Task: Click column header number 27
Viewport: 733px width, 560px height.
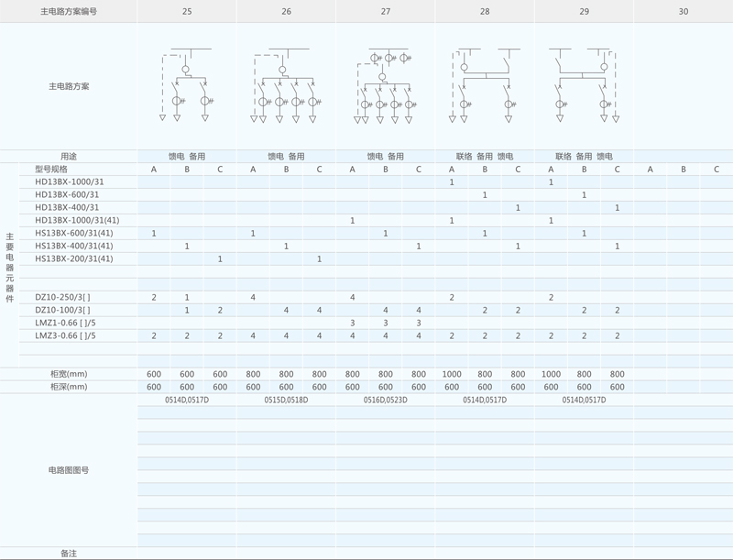Action: [x=386, y=12]
